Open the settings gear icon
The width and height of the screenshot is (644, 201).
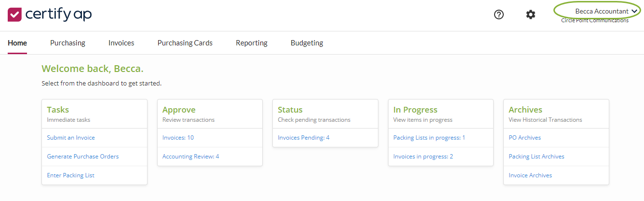pos(530,14)
